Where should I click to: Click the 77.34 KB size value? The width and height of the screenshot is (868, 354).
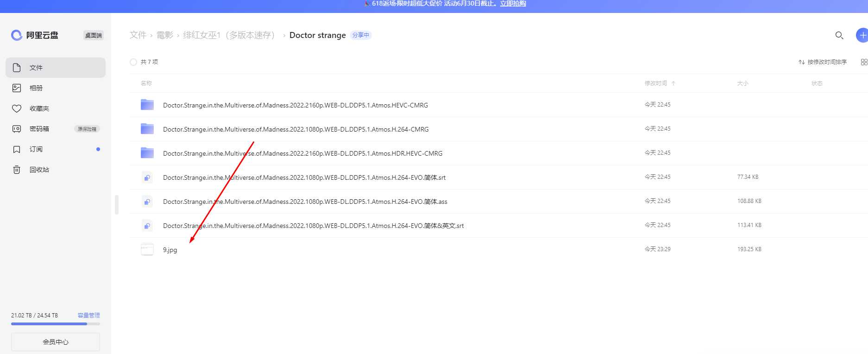coord(748,177)
